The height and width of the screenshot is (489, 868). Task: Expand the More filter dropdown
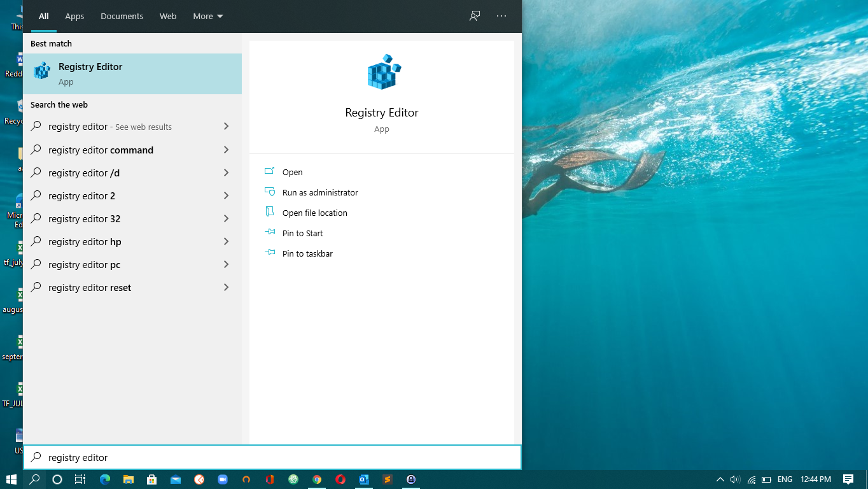(x=207, y=16)
